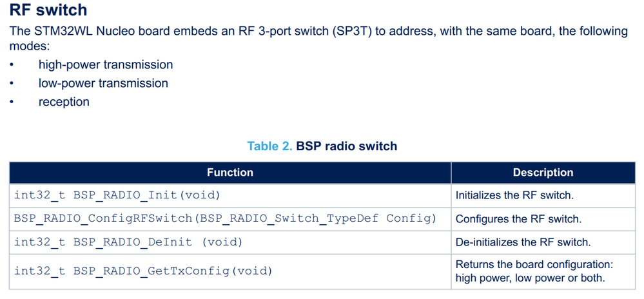Click the Returns the board configuration text
Viewport: 644px width, 299px height.
click(537, 264)
